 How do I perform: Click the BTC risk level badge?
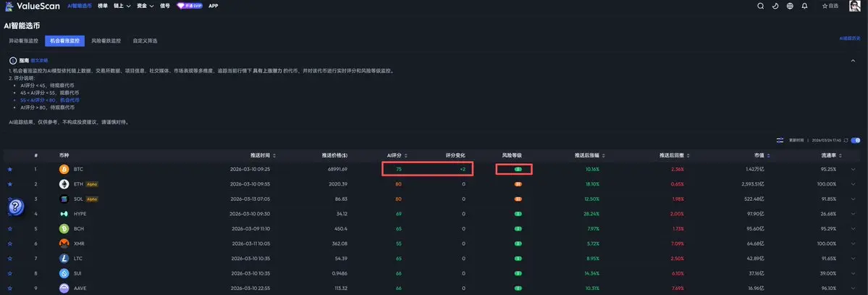[518, 169]
